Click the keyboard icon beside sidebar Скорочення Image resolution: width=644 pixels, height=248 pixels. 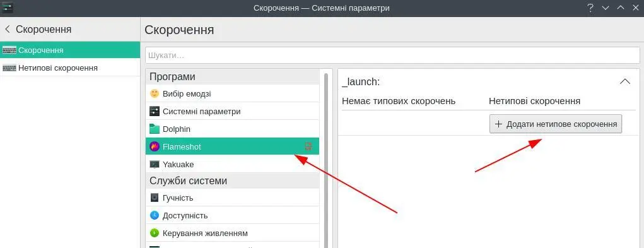click(9, 50)
